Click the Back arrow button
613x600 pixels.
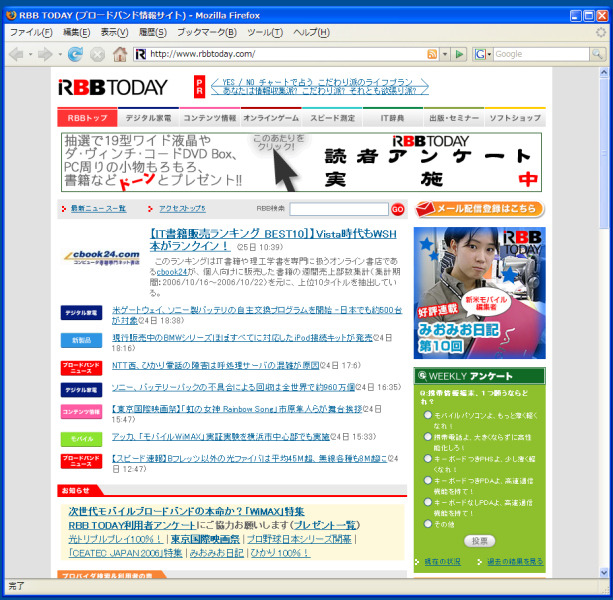[x=16, y=54]
